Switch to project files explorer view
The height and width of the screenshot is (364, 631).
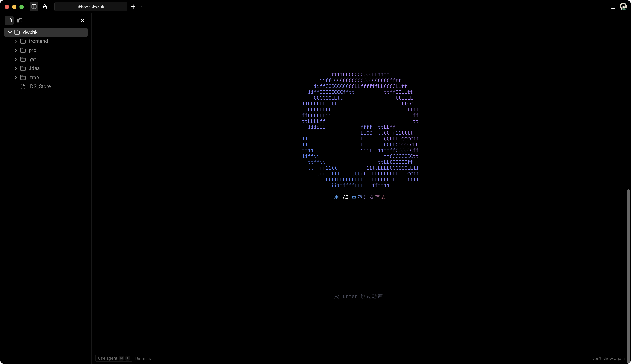[9, 20]
